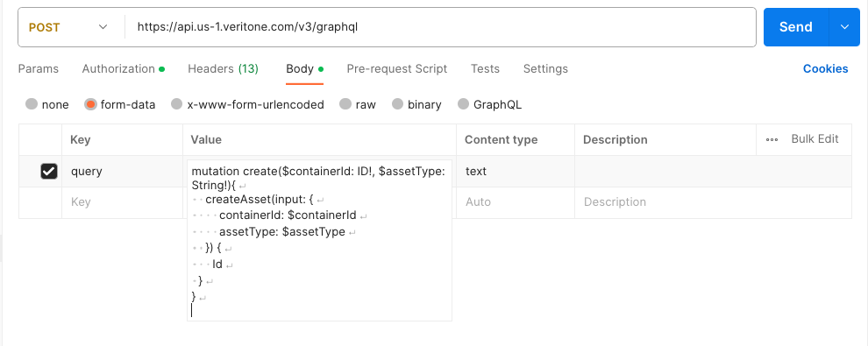Viewport: 868px width, 346px height.
Task: Click the assetType: $assetType line
Action: [282, 231]
